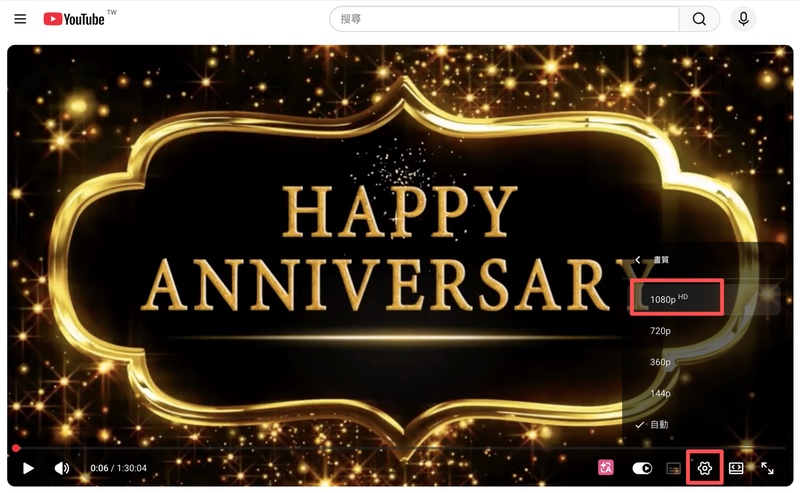Switch to theater mode

pos(736,468)
